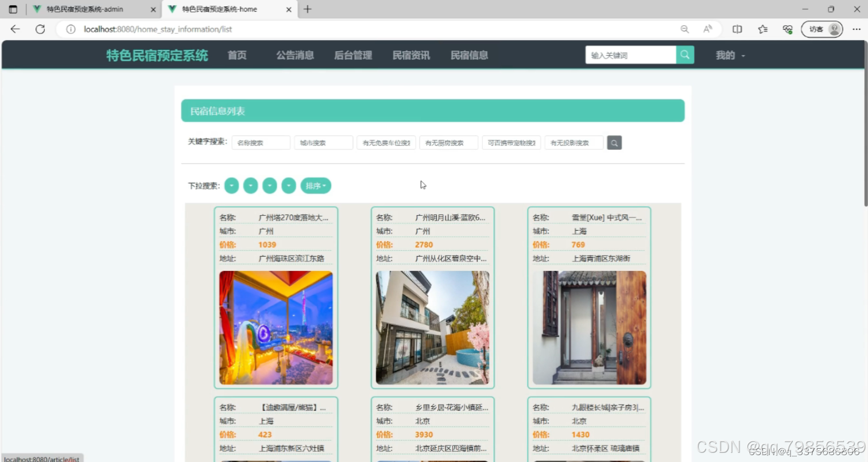Click the split screen icon in browser toolbar
The image size is (868, 462).
click(737, 29)
